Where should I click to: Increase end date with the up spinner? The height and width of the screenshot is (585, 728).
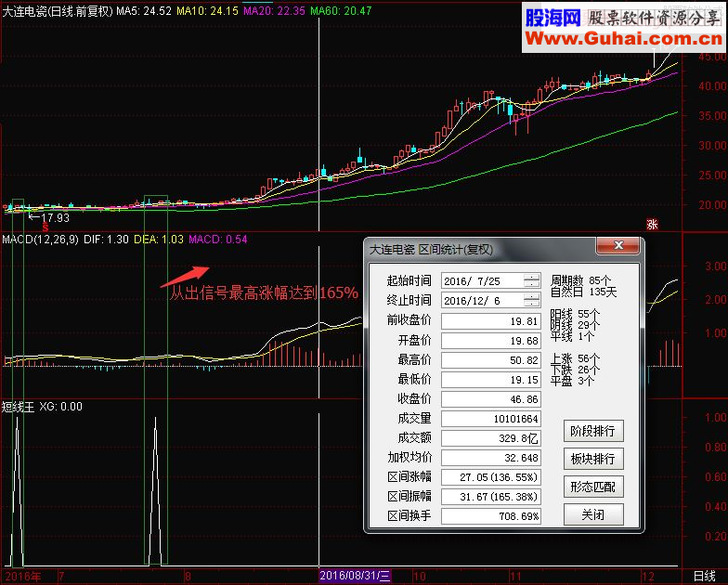tap(531, 296)
